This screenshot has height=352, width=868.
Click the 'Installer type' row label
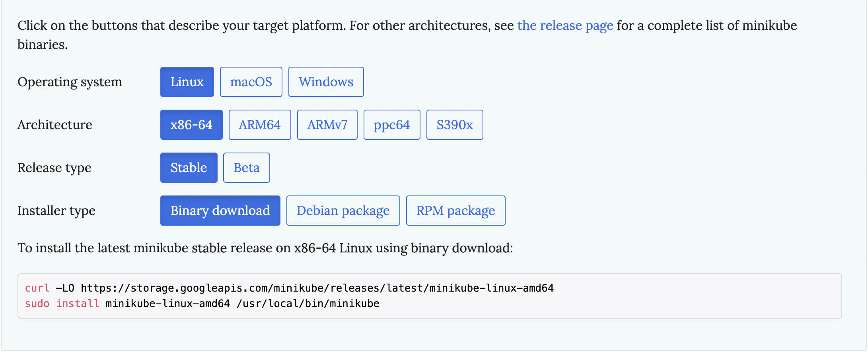point(56,211)
